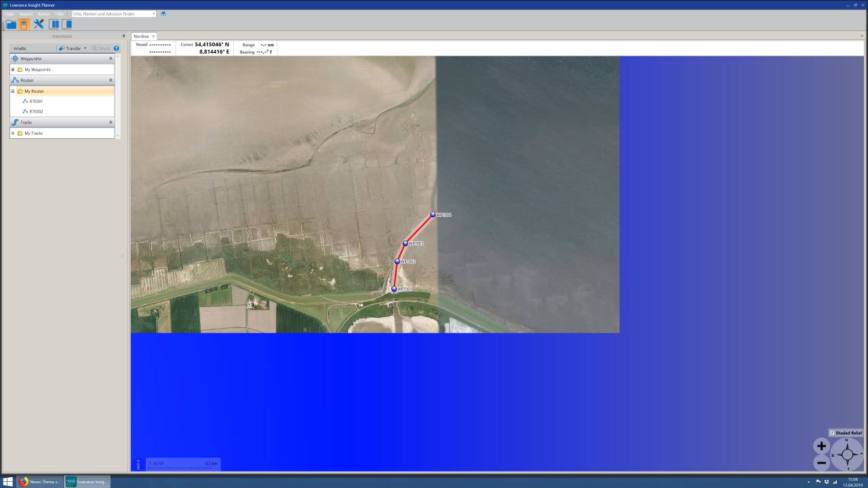This screenshot has width=868, height=488.
Task: Open the wrench and screwdriver tools icon
Action: pos(39,24)
